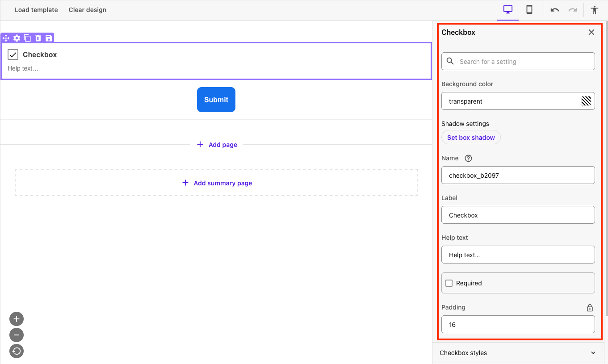Expand the Checkbox styles section

point(518,353)
